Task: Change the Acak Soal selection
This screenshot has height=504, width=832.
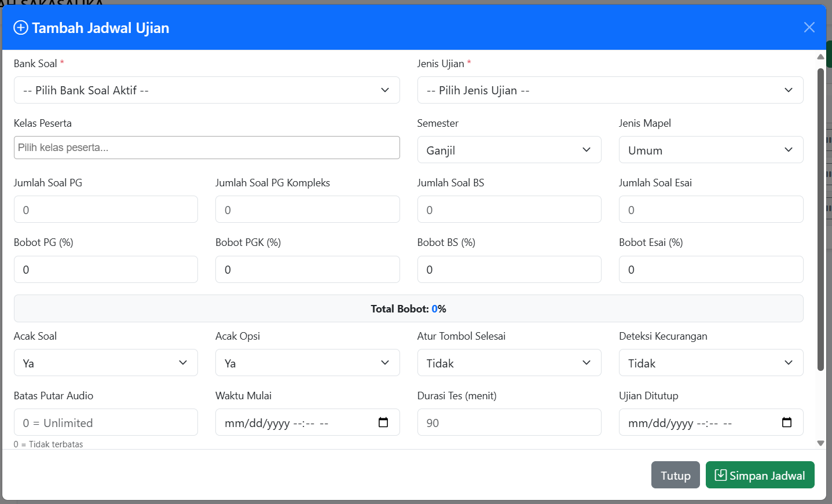Action: 105,363
